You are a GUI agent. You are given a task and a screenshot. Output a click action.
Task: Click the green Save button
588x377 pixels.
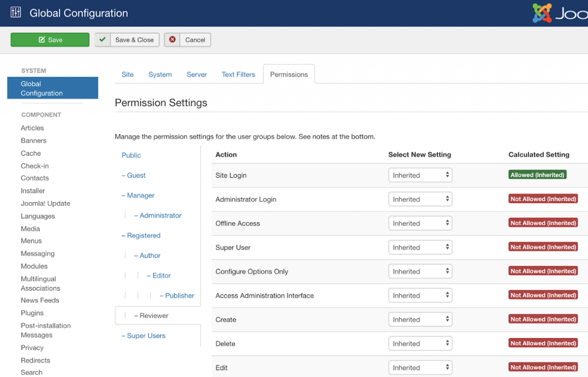pos(50,40)
